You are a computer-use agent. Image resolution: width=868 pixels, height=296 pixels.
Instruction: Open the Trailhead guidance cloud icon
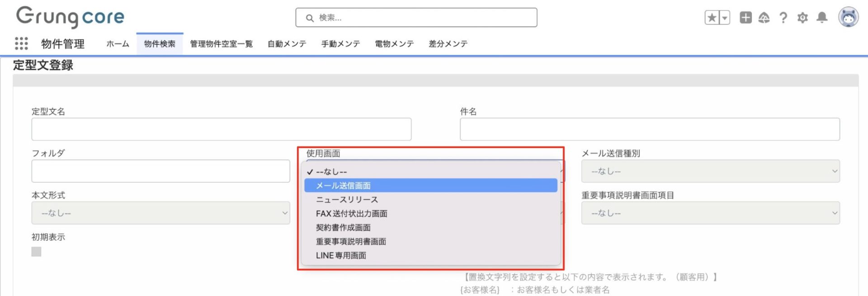point(764,18)
